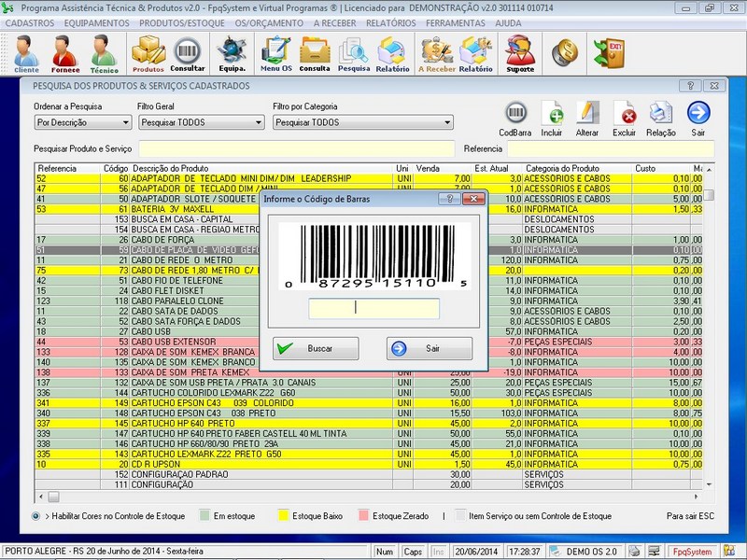Click the horizontal scrollbar thumb of product list
The image size is (747, 560).
[x=54, y=497]
